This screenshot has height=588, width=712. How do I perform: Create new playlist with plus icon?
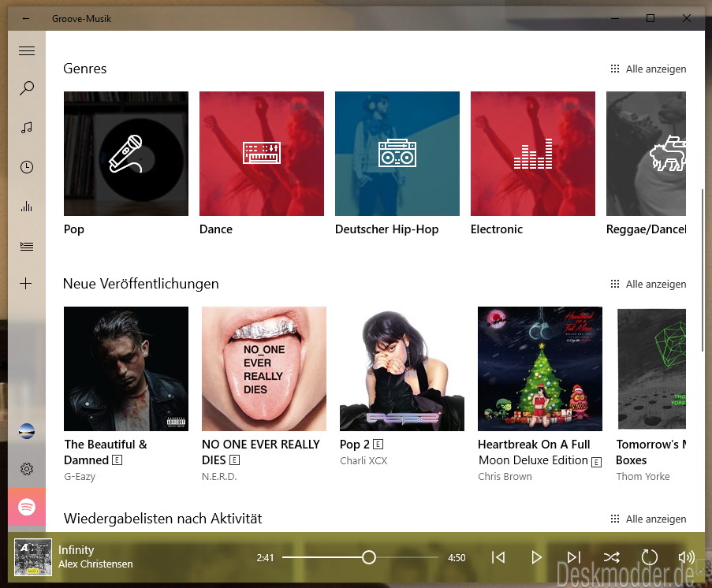pyautogui.click(x=26, y=283)
